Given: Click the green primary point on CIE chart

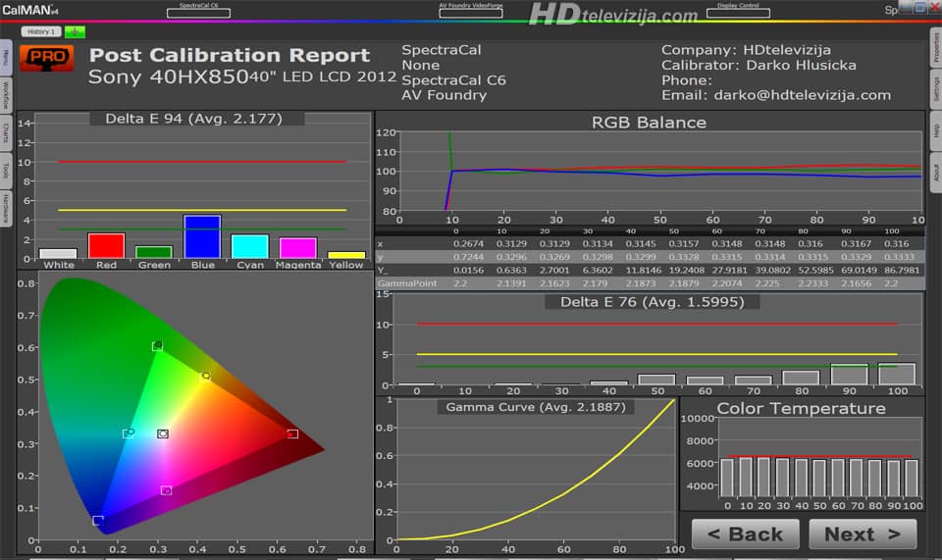Looking at the screenshot, I should pos(157,346).
